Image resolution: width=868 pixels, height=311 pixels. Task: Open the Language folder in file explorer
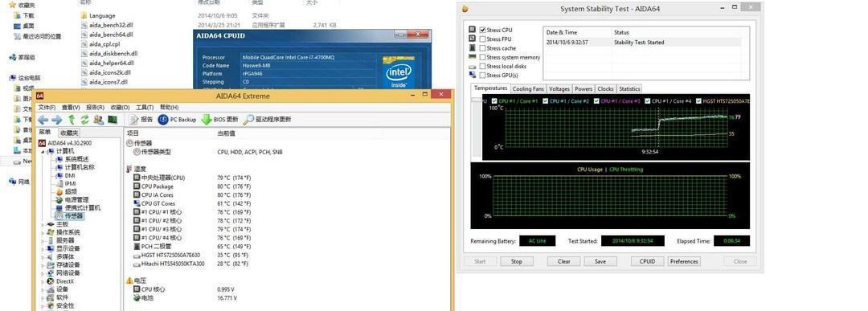(98, 15)
